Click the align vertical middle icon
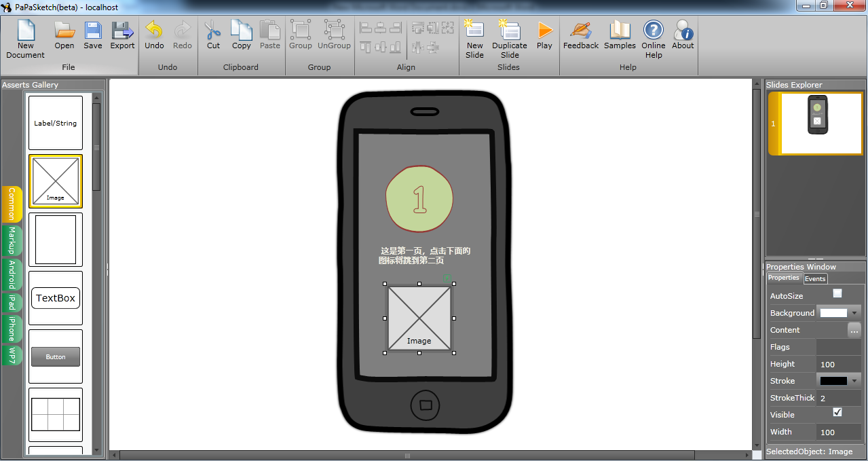Image resolution: width=868 pixels, height=461 pixels. pyautogui.click(x=380, y=47)
